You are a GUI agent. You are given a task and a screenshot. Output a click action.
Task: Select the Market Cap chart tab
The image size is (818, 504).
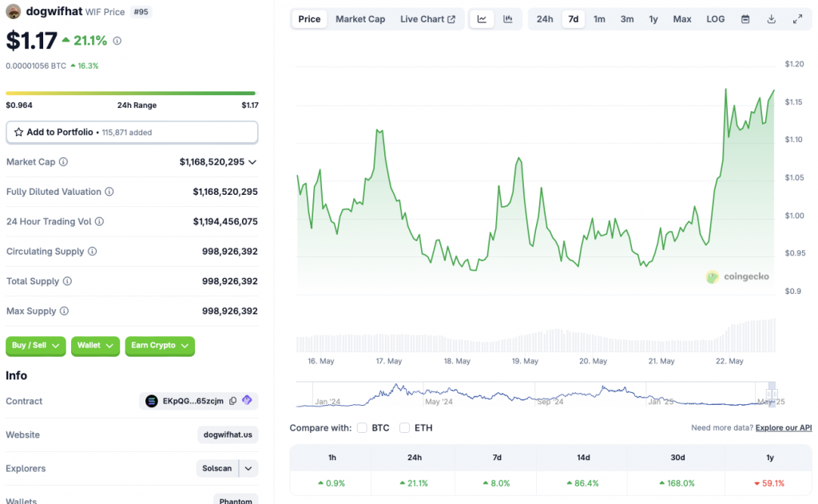pyautogui.click(x=360, y=19)
